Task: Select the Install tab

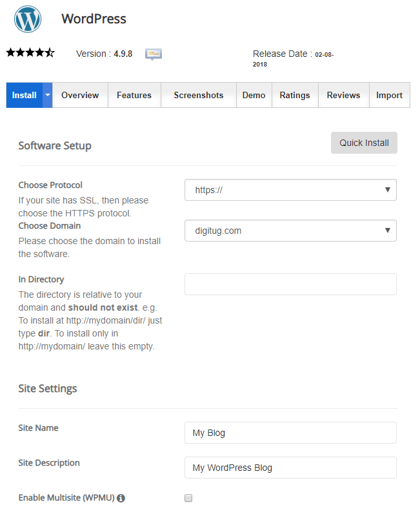Action: (25, 95)
